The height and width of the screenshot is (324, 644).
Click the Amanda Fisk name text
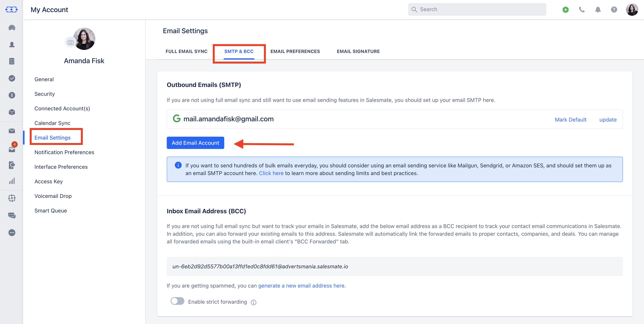pos(84,61)
